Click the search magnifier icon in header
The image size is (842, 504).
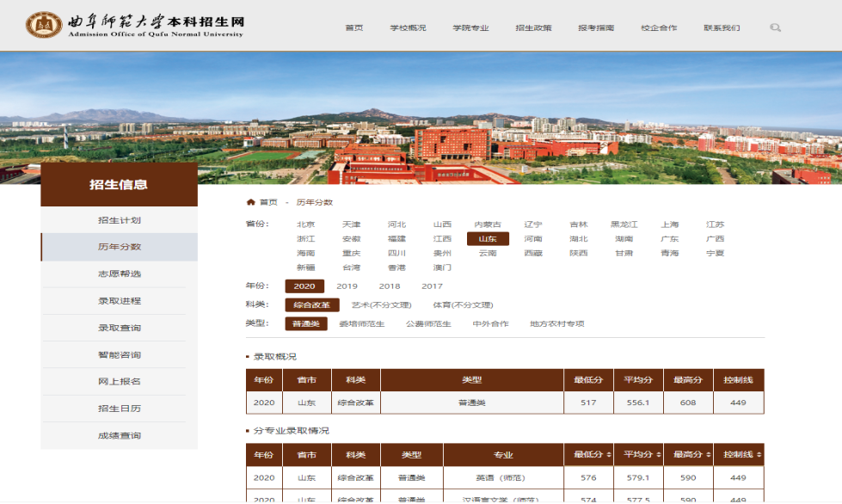pos(775,28)
